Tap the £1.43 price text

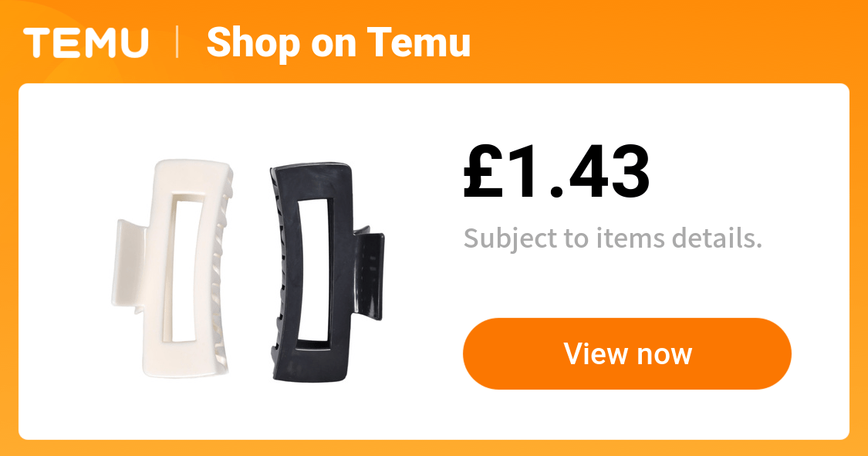tap(556, 171)
